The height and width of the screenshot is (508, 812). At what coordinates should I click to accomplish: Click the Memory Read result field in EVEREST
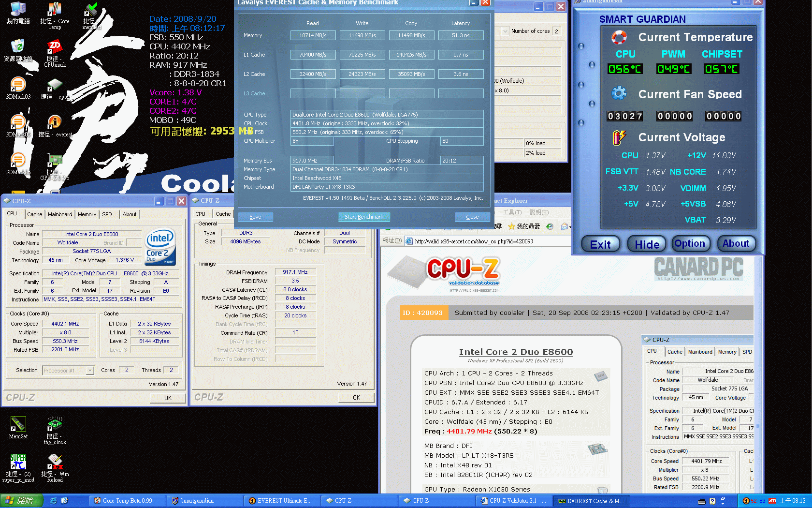[x=313, y=35]
